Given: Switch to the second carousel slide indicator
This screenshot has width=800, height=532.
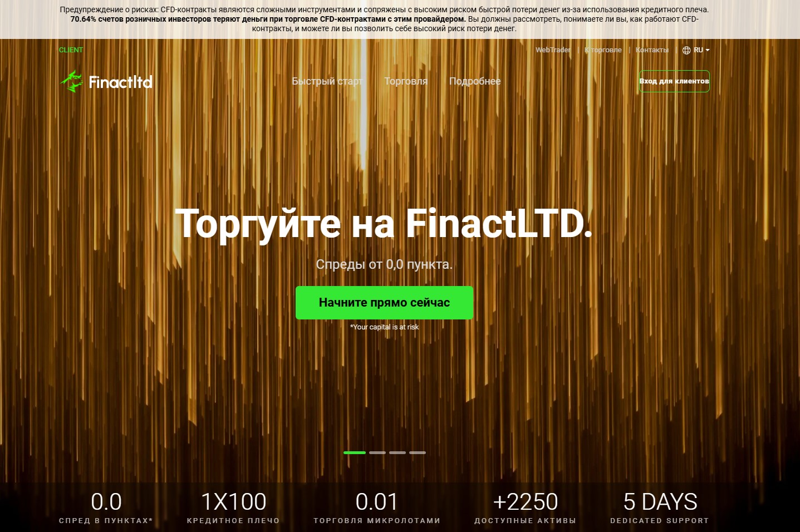Looking at the screenshot, I should (x=377, y=452).
